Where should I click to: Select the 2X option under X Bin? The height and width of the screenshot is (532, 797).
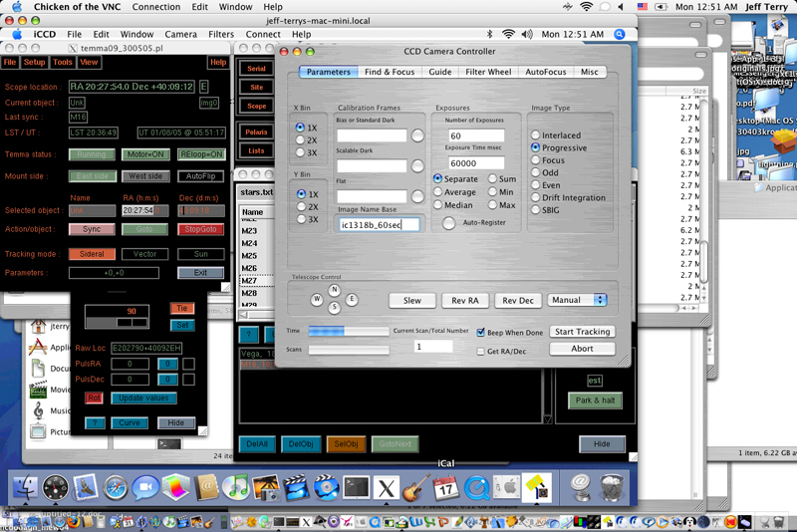301,141
